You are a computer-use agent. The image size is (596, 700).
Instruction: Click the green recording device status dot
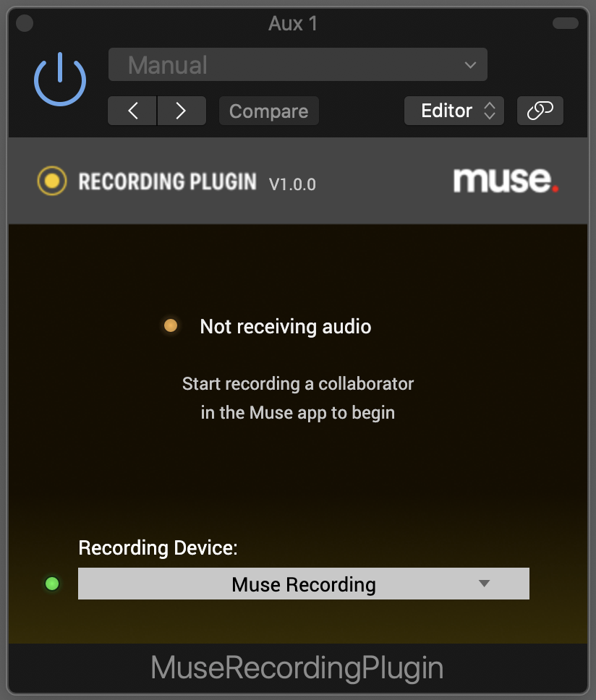[52, 584]
